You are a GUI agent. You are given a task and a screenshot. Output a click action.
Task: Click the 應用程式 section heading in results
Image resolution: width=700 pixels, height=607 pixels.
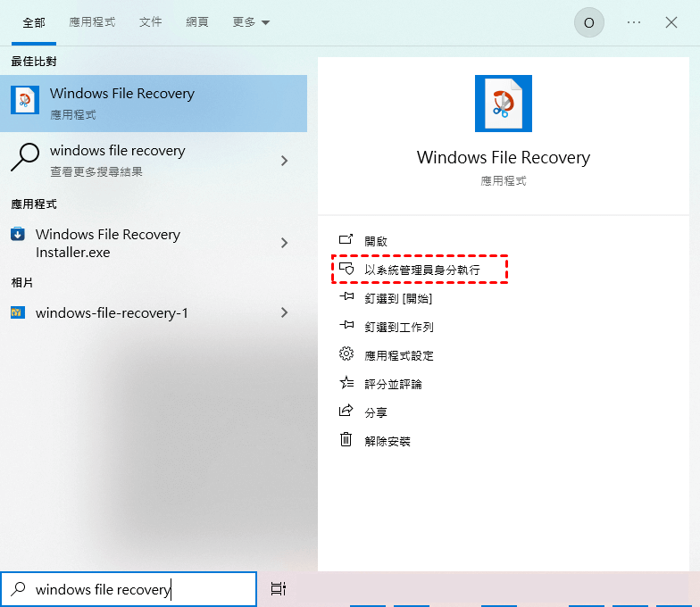pos(34,204)
